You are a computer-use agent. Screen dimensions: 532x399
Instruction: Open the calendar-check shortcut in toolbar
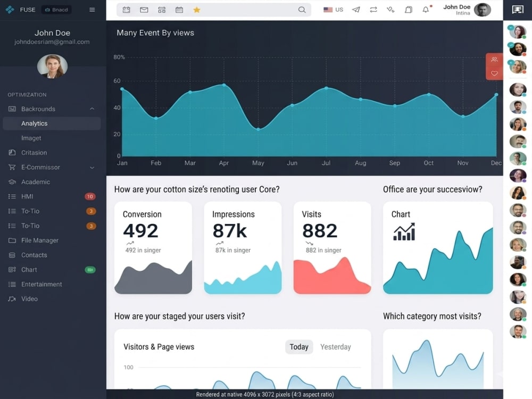pos(126,10)
